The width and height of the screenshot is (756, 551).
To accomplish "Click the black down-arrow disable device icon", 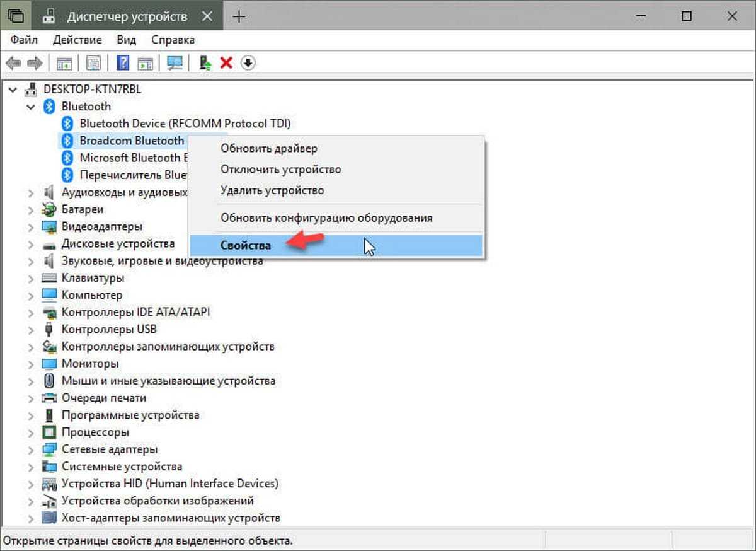I will coord(248,63).
